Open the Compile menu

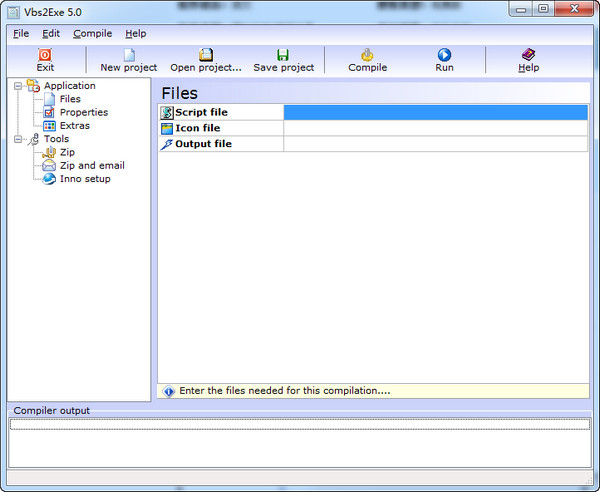(93, 34)
